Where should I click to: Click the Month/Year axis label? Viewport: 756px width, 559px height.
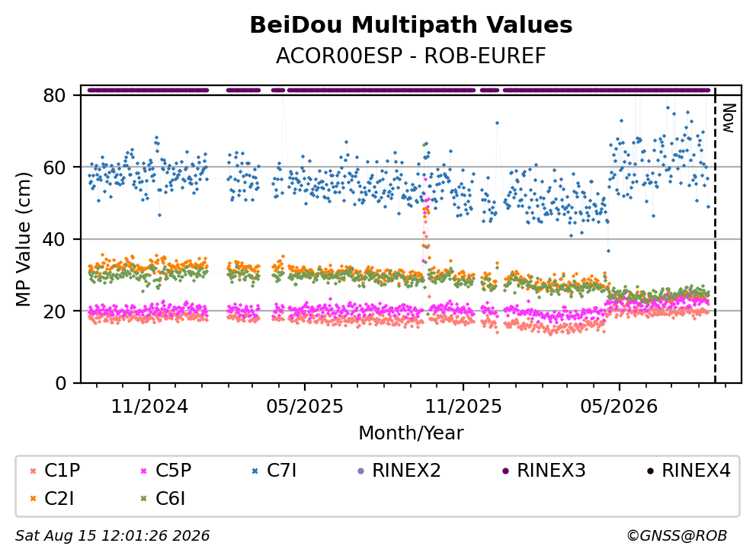[411, 433]
